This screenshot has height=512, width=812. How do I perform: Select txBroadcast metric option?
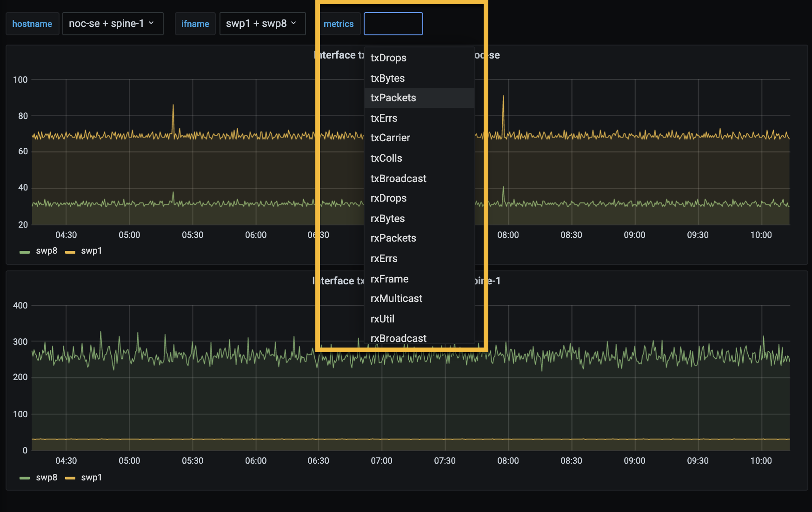pos(398,178)
